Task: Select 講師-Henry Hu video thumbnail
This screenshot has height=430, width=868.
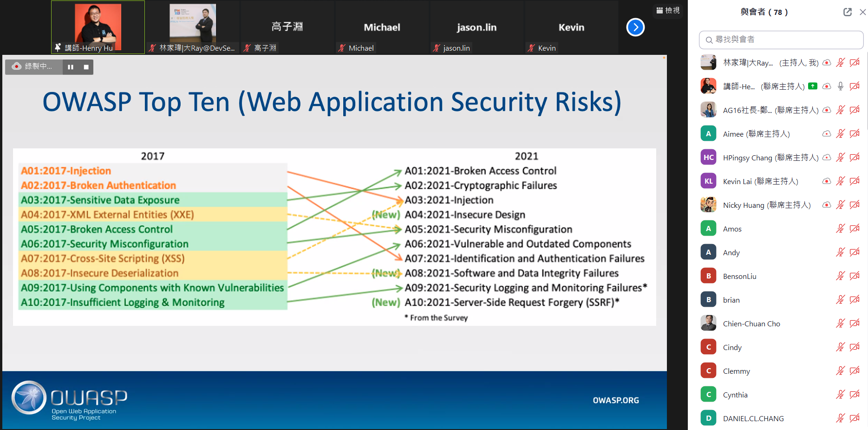Action: pyautogui.click(x=98, y=27)
